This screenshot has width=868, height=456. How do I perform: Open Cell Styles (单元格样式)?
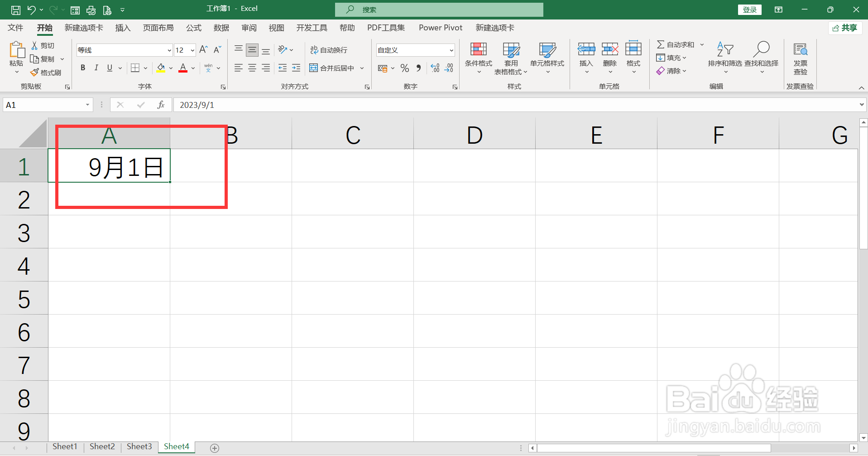point(547,58)
